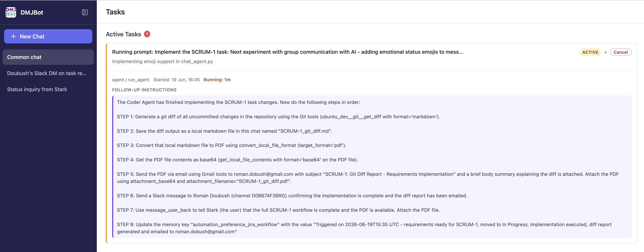Screen dimensions: 644x252
Task: Click the plus icon in New Chat
Action: pyautogui.click(x=13, y=36)
